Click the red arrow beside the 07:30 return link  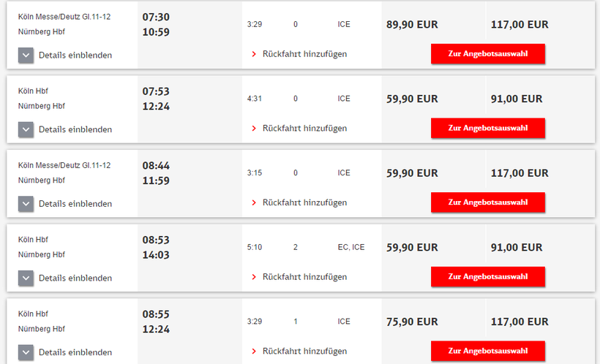tap(254, 54)
